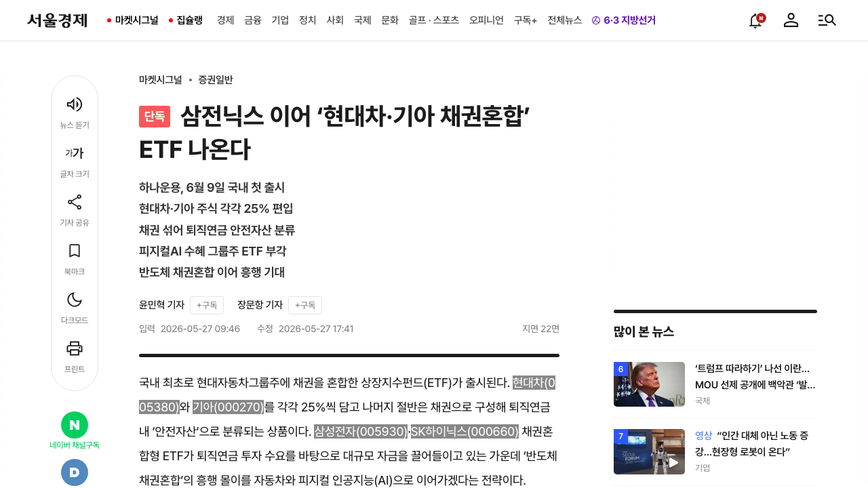Bookmark the article with 북마크 icon
The height and width of the screenshot is (488, 868).
pyautogui.click(x=75, y=251)
